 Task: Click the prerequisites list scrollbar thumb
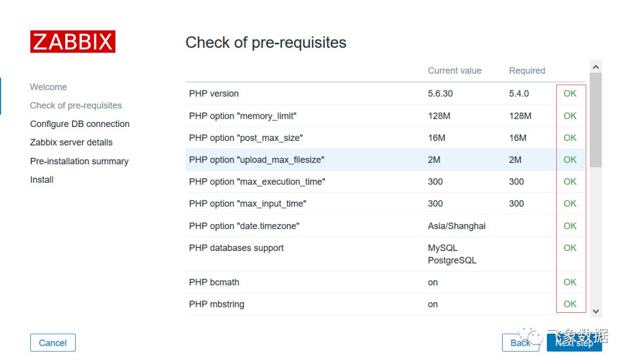pyautogui.click(x=596, y=120)
